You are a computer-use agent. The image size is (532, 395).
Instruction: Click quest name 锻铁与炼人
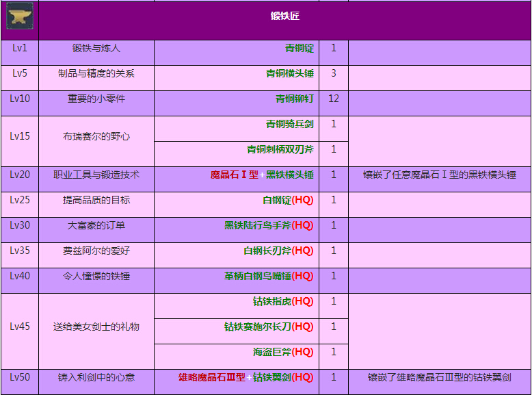coord(96,48)
